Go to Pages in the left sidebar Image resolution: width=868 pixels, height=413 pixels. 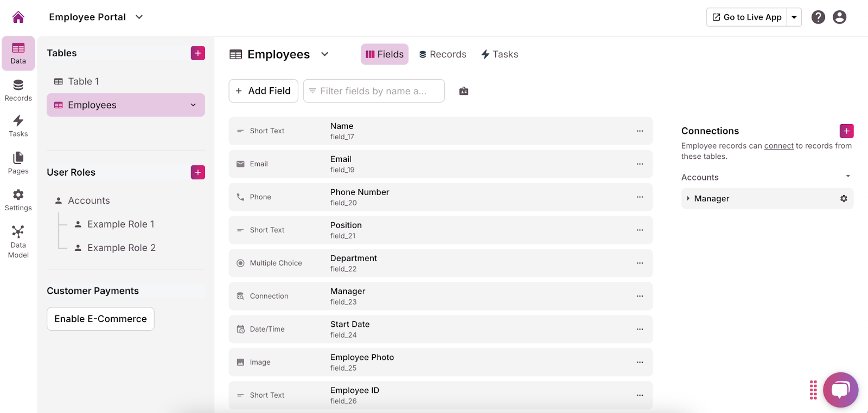18,163
